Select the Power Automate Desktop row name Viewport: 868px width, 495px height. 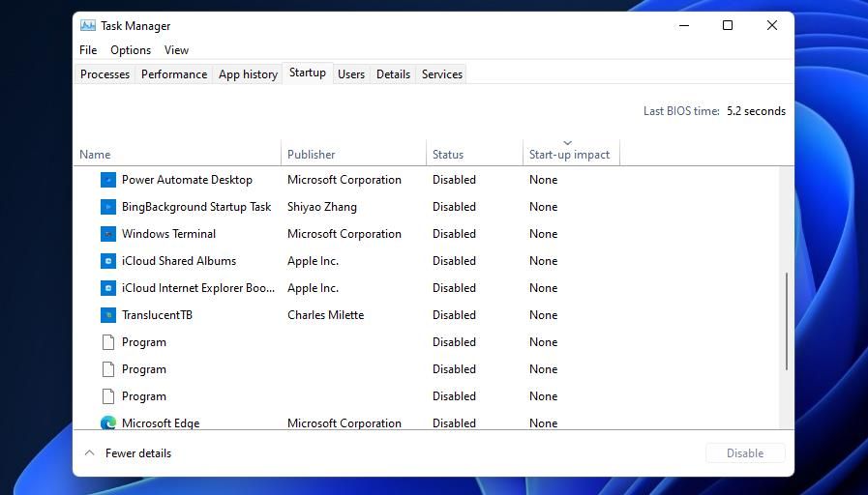pos(187,180)
